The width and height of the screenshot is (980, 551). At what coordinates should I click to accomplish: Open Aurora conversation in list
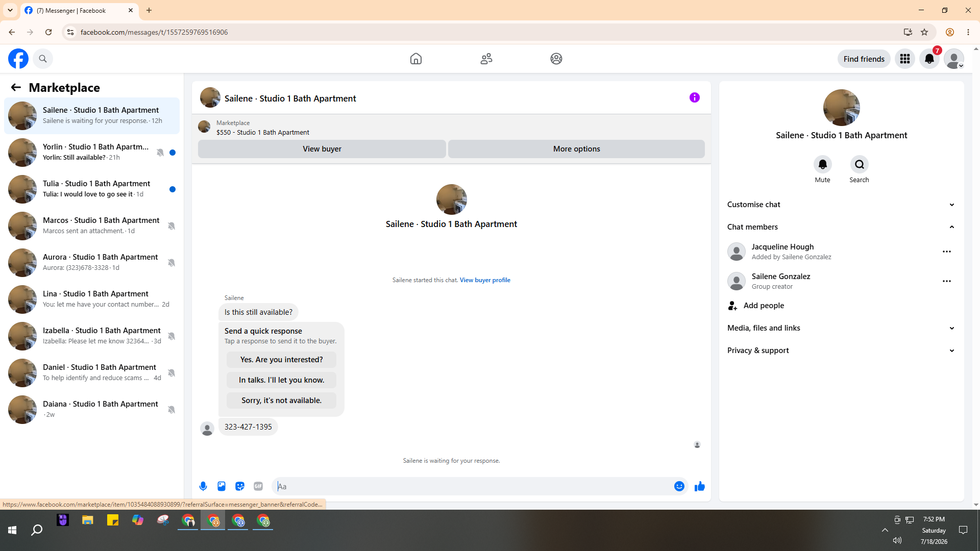92,263
